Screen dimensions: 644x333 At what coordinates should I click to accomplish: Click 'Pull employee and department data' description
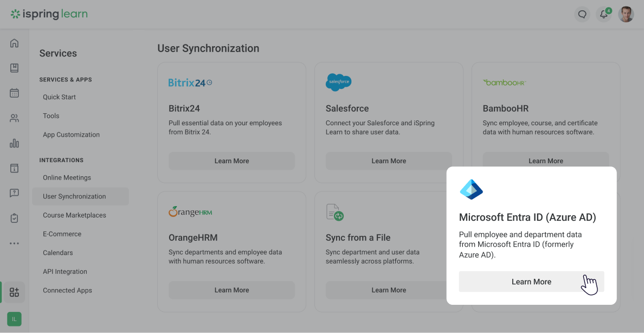tap(521, 245)
